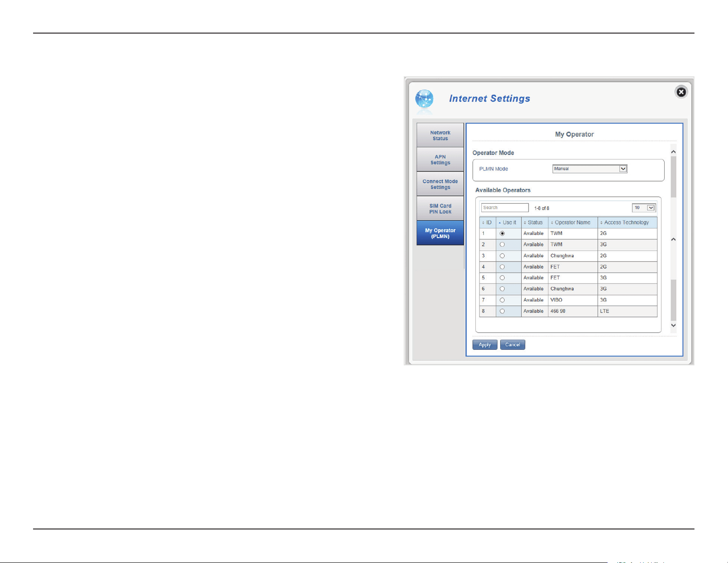
Task: Click the outer scrollbar down arrow
Action: (673, 325)
